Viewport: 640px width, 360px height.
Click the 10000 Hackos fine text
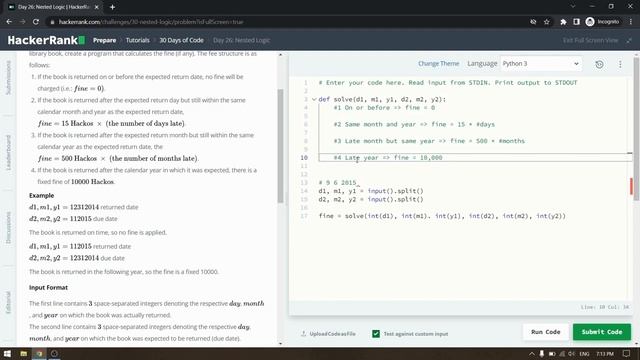pos(92,182)
